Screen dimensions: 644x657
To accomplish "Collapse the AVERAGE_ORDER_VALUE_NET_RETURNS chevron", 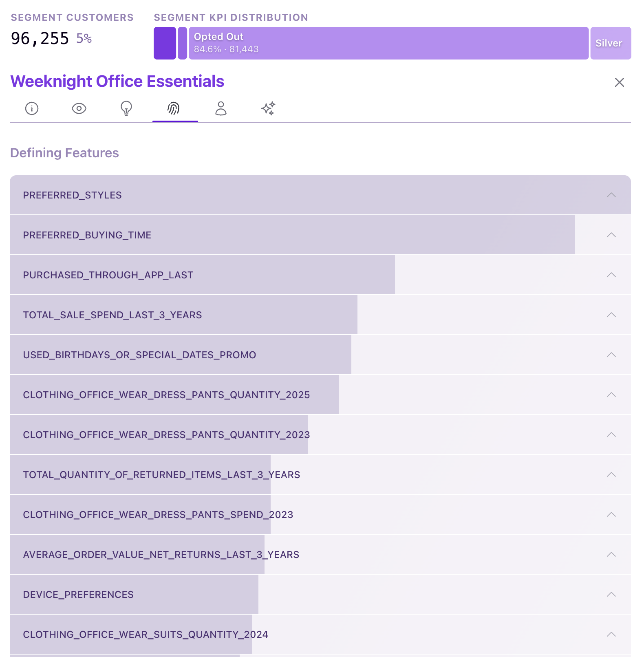I will pyautogui.click(x=611, y=554).
